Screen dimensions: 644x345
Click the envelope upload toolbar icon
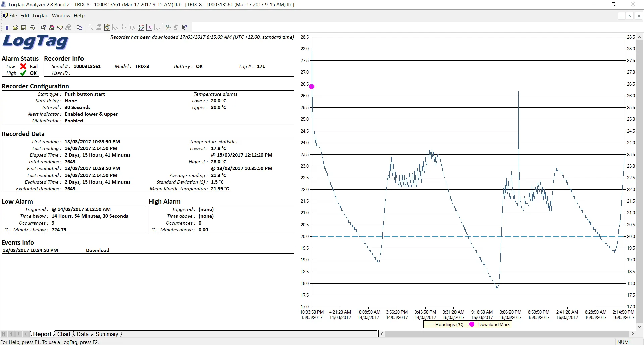tap(60, 28)
